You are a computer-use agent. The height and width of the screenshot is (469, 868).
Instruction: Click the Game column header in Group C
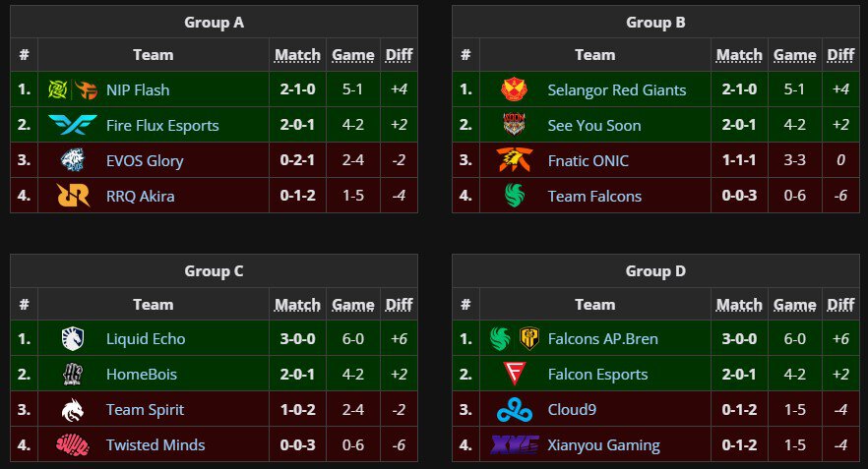coord(353,304)
